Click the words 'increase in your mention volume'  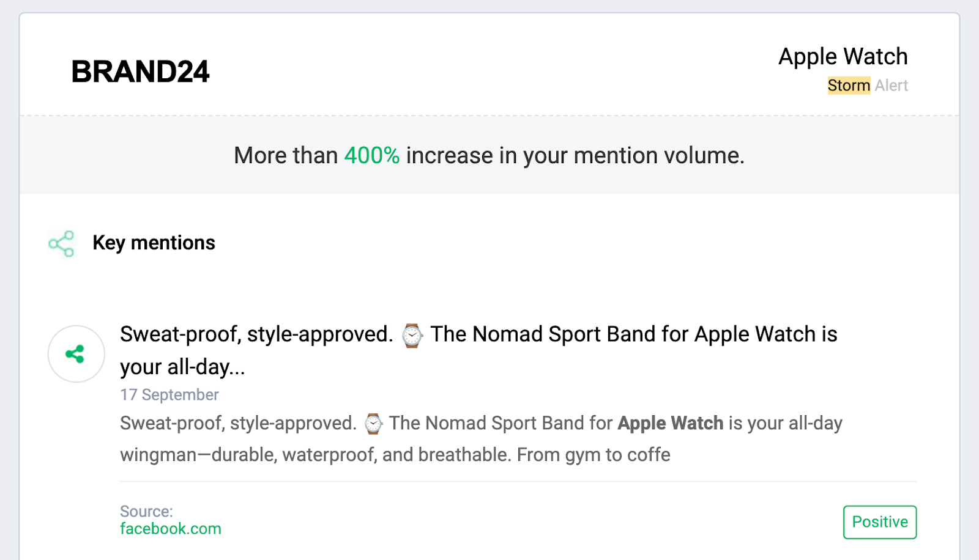[x=575, y=155]
